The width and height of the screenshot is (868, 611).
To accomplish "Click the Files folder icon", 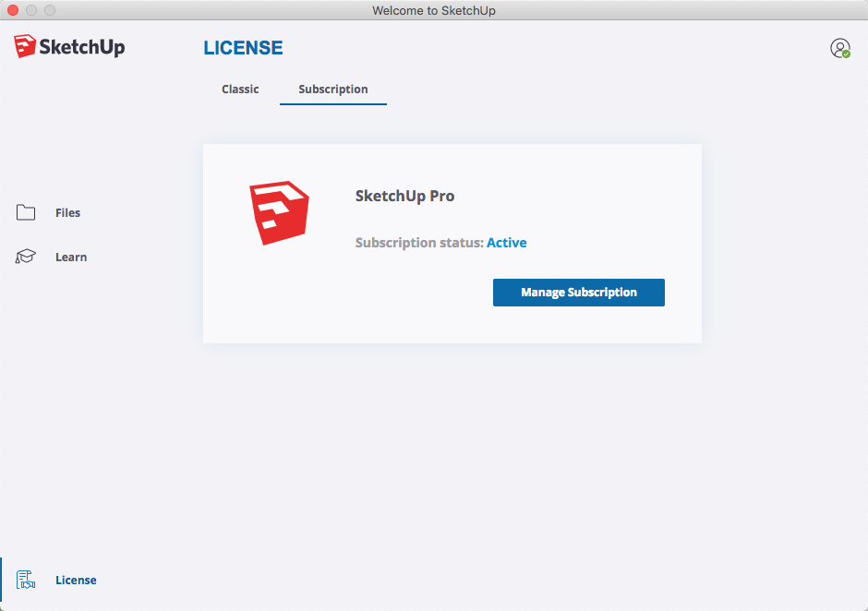I will 26,212.
